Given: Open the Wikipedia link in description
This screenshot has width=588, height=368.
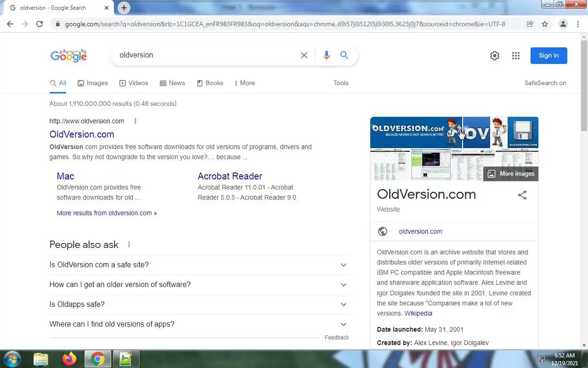Looking at the screenshot, I should [x=418, y=313].
